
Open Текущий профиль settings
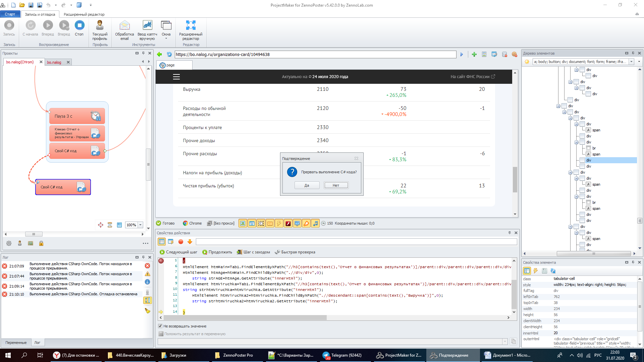pyautogui.click(x=100, y=30)
